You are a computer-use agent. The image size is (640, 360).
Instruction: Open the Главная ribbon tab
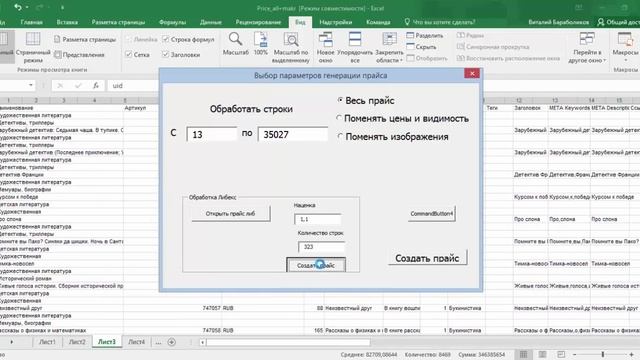click(31, 22)
